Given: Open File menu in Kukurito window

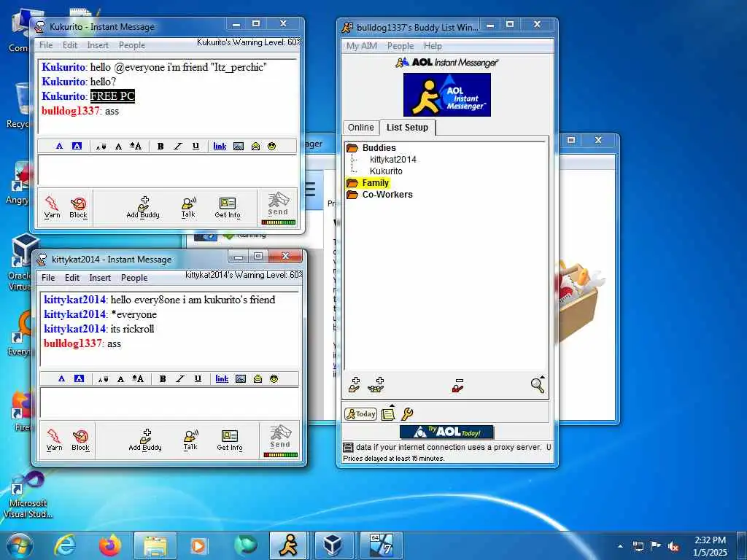Looking at the screenshot, I should (46, 45).
